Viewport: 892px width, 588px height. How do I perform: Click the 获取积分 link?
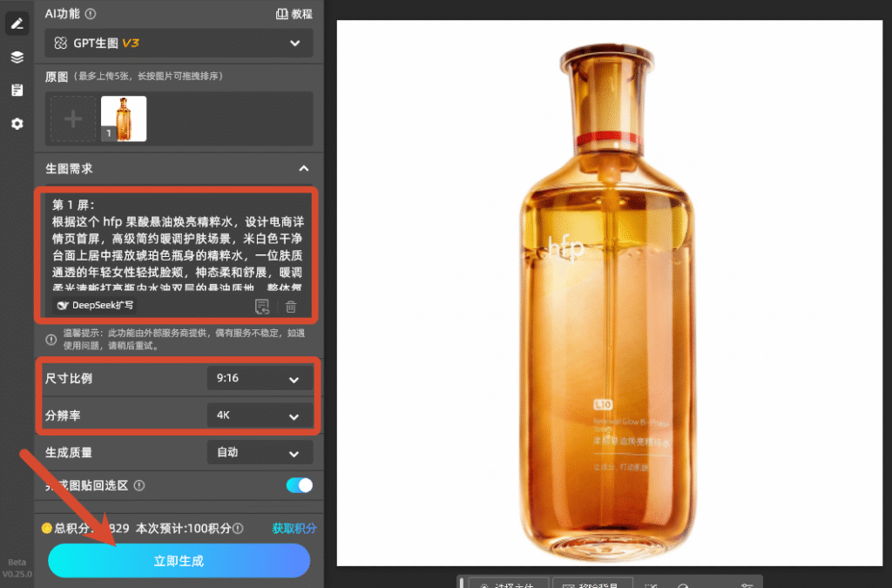point(294,528)
